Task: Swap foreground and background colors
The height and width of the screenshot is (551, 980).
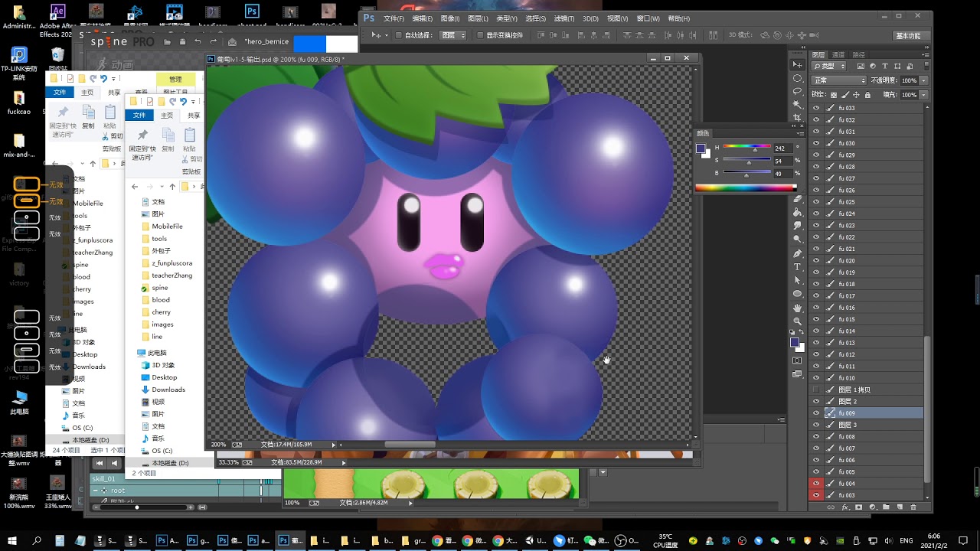Action: click(x=802, y=333)
